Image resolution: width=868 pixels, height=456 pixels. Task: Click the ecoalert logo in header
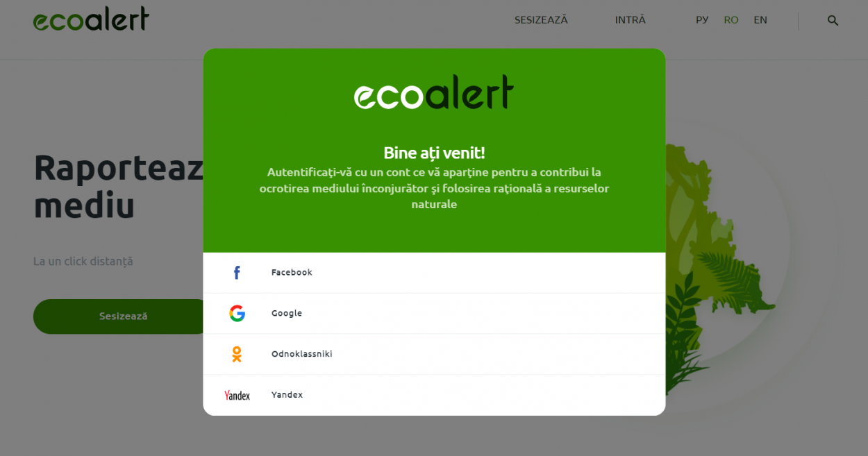pos(91,19)
